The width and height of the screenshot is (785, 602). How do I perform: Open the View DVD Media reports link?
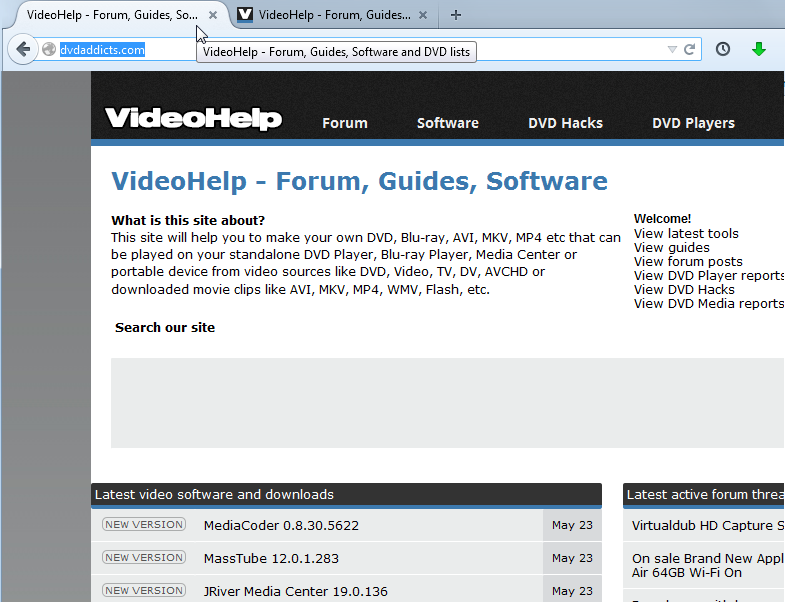point(709,304)
